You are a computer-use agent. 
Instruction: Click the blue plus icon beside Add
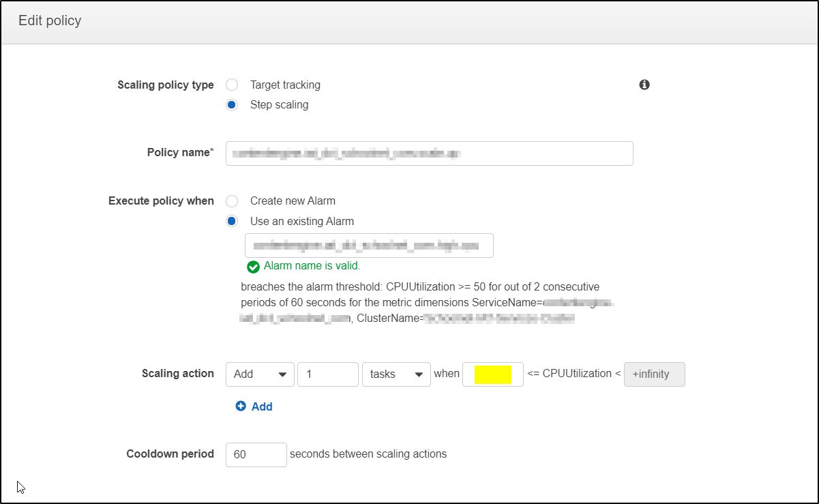point(241,406)
